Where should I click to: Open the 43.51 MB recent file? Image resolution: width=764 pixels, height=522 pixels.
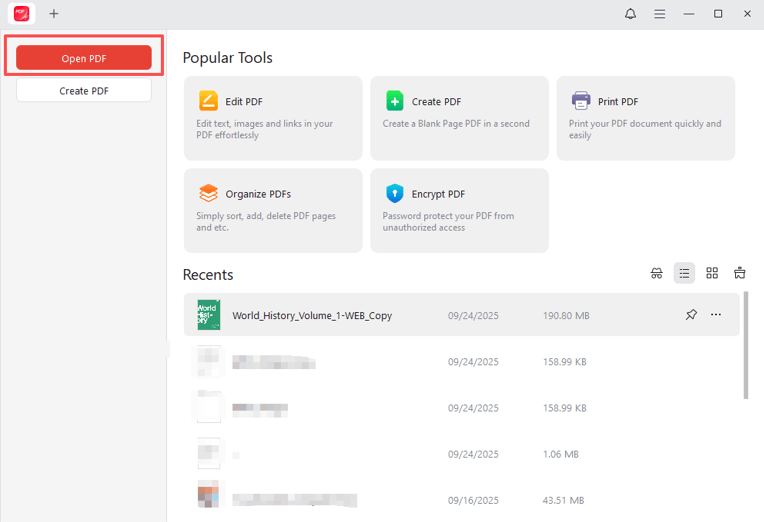(294, 499)
